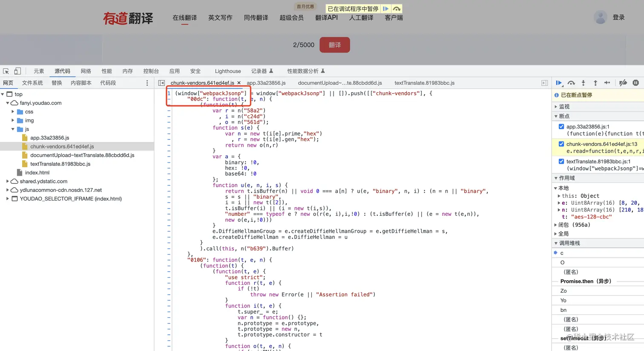The height and width of the screenshot is (351, 644).
Task: Expand YOUDAO_SELECTOR_IFRAME node
Action: (x=8, y=199)
